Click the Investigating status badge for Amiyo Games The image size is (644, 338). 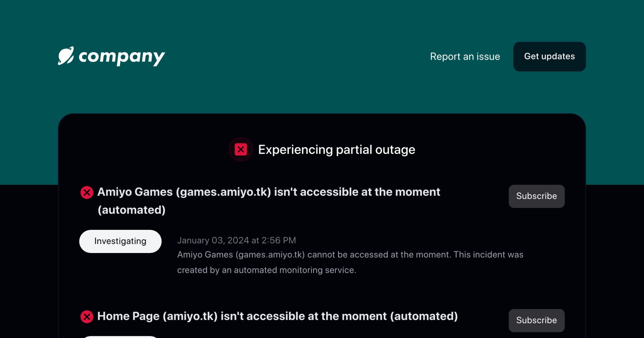pos(120,241)
